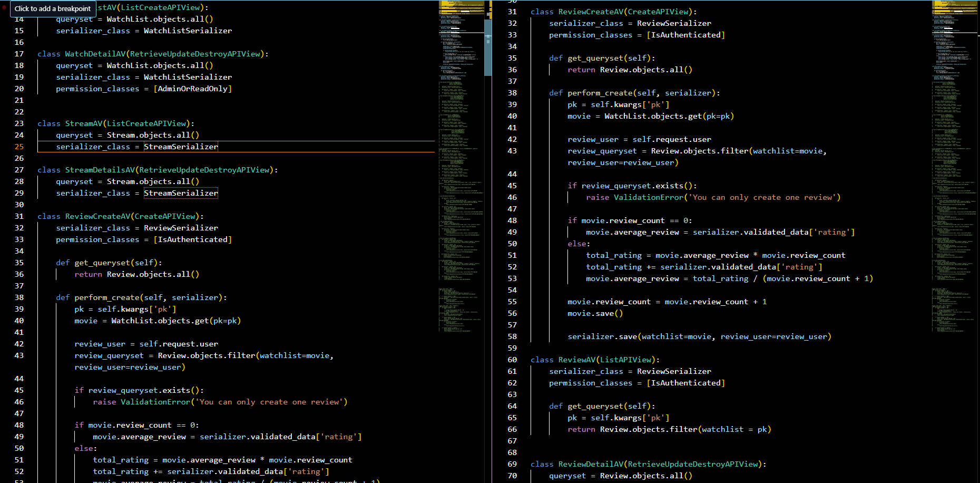Click line number 60 in the right gutter
Viewport: 980px width, 483px height.
pyautogui.click(x=512, y=360)
